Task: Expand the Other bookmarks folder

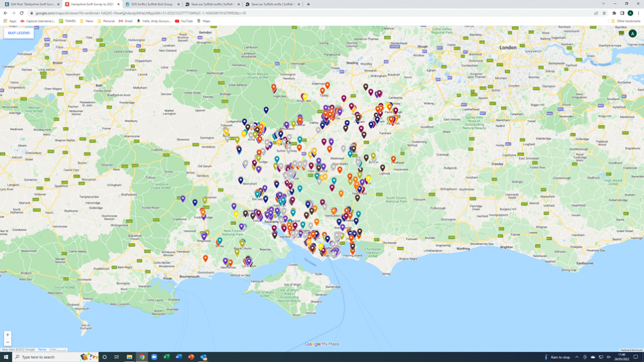Action: pos(626,21)
